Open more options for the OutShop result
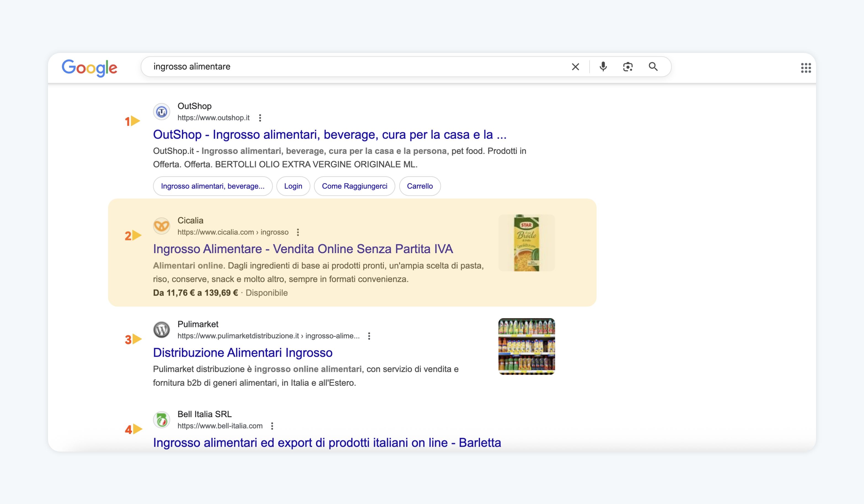This screenshot has height=504, width=864. 260,118
